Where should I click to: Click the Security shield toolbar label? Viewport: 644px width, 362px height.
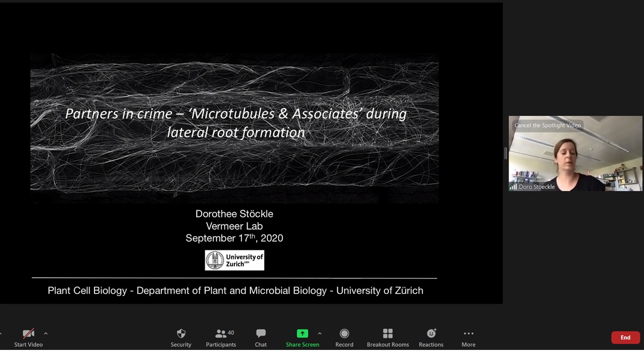(x=181, y=344)
